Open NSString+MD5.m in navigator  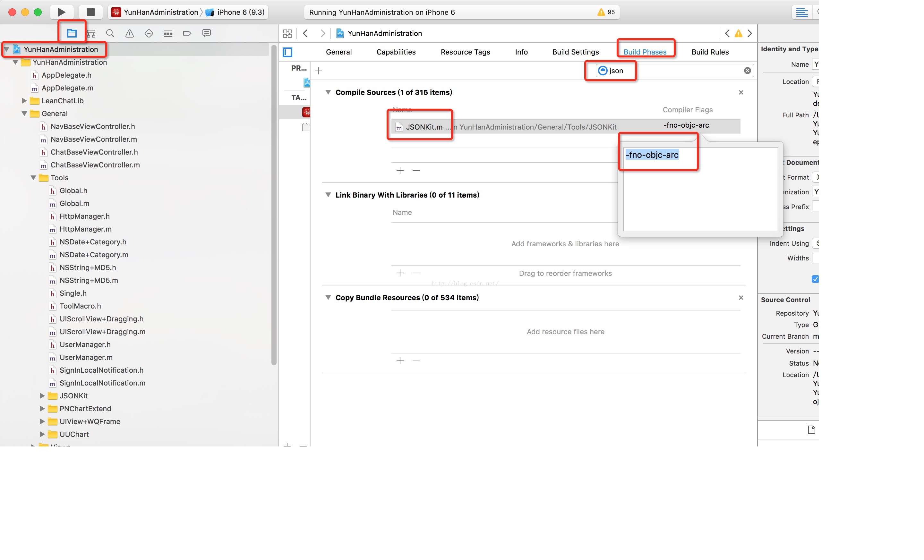89,280
